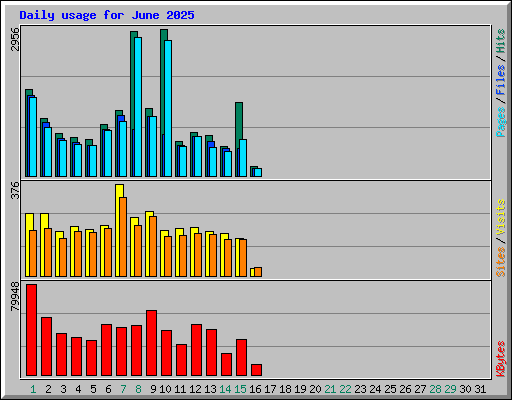Image resolution: width=512 pixels, height=400 pixels.
Task: Select the cyan Pages bar for day 16
Action: coord(258,172)
